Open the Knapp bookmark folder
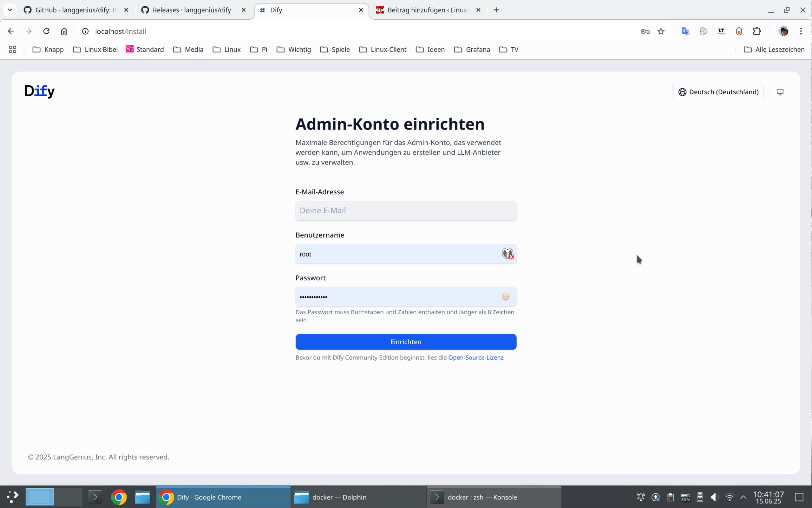The image size is (812, 508). 48,50
